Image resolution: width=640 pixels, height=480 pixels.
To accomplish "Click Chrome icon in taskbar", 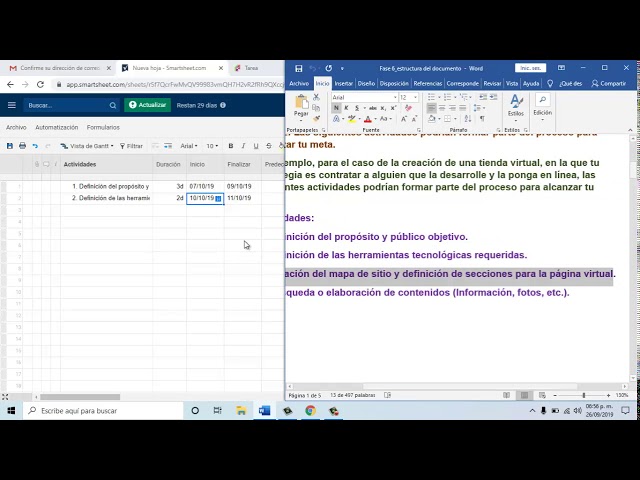I will (x=311, y=411).
